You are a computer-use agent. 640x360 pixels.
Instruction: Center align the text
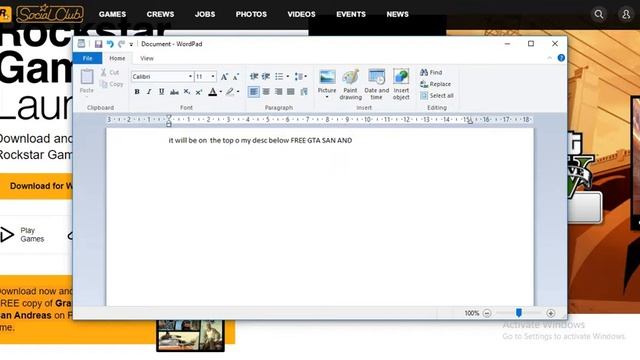tap(266, 92)
